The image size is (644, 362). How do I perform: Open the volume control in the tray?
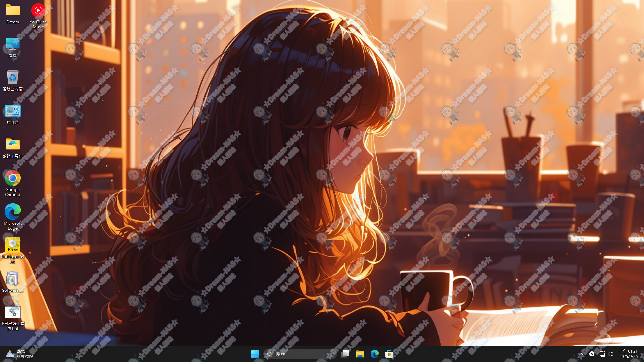tap(611, 354)
